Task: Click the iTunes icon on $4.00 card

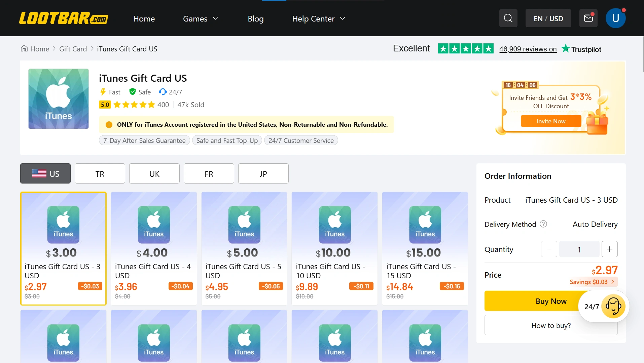Action: click(x=154, y=225)
